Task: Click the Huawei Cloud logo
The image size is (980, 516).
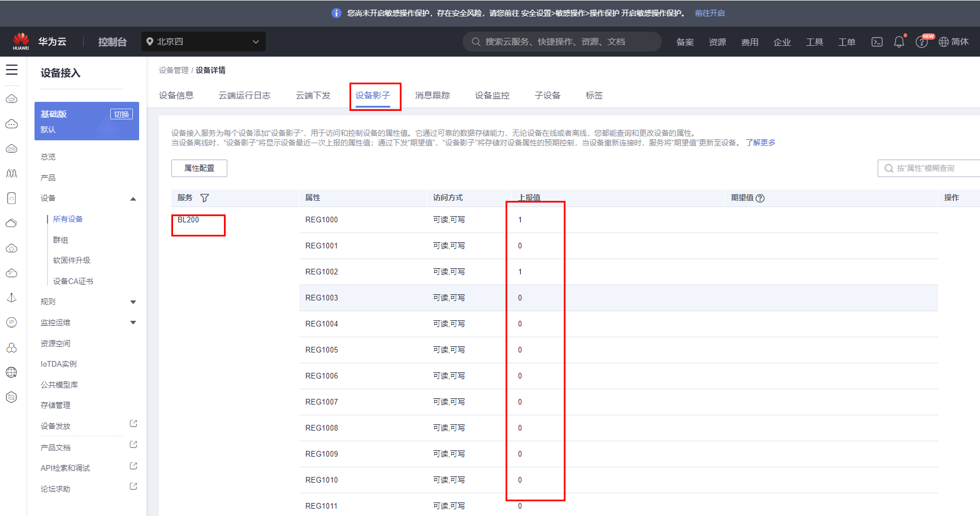Action: (x=21, y=41)
